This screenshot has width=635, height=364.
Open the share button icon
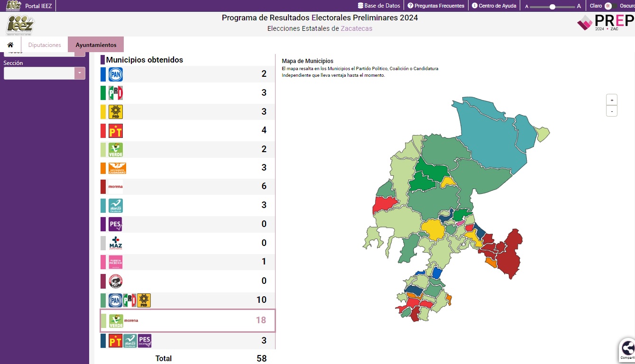(627, 348)
